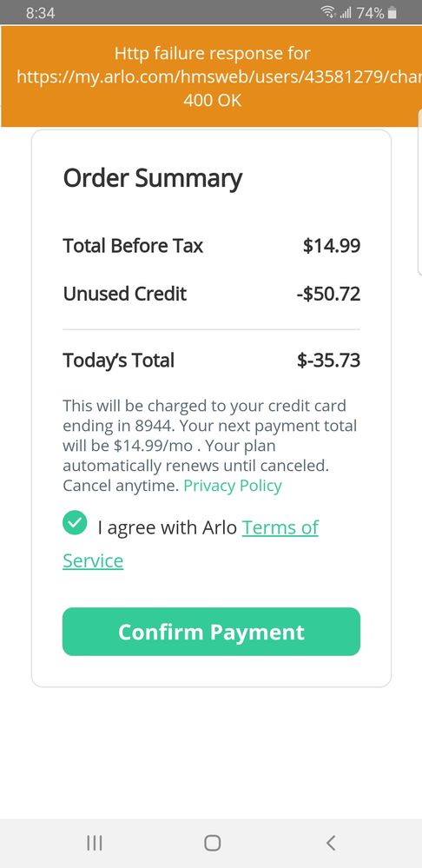Tap the Unused Credit amount -$50.72
The width and height of the screenshot is (422, 868).
(328, 294)
